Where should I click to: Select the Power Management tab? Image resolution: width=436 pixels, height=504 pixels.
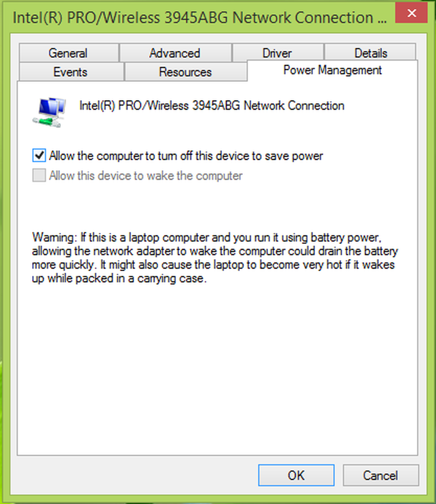[x=333, y=70]
